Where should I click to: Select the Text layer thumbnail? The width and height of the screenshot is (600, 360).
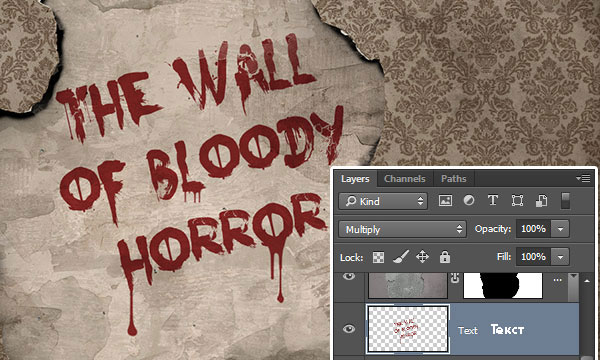(408, 329)
